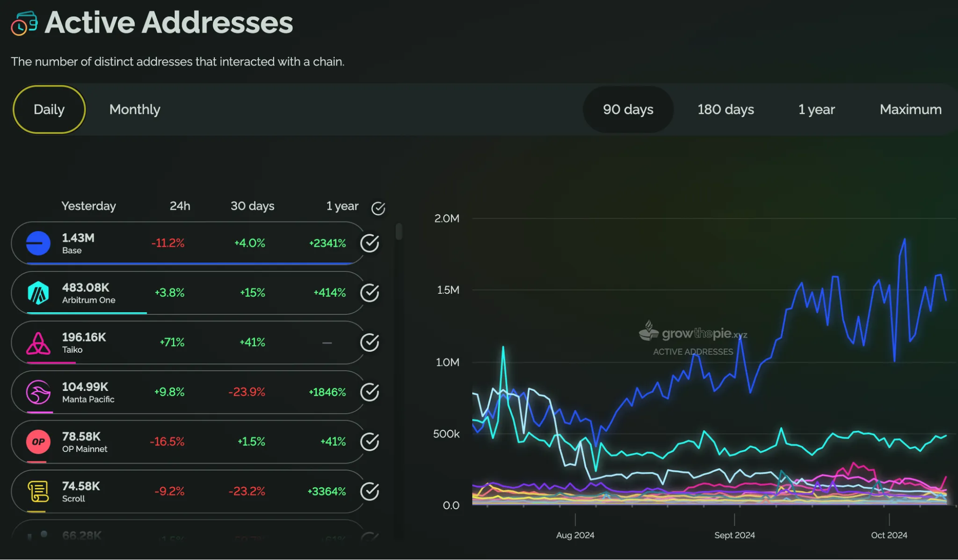Uncheck the Base chain checkmark
This screenshot has height=560, width=958.
[x=369, y=243]
